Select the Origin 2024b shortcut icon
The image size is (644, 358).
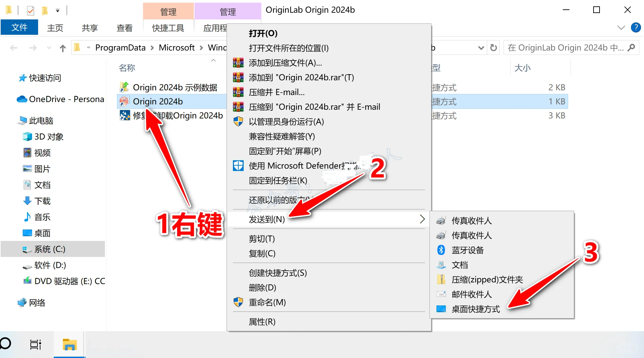124,101
